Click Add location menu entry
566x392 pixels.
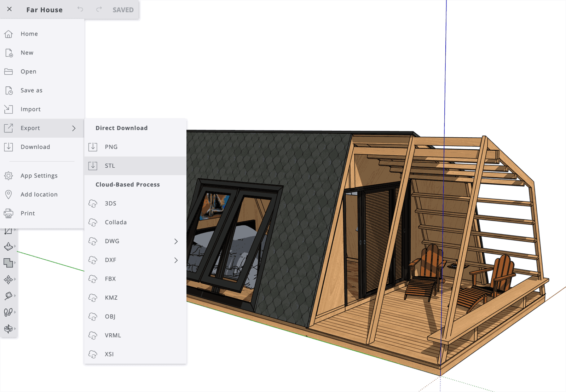39,194
